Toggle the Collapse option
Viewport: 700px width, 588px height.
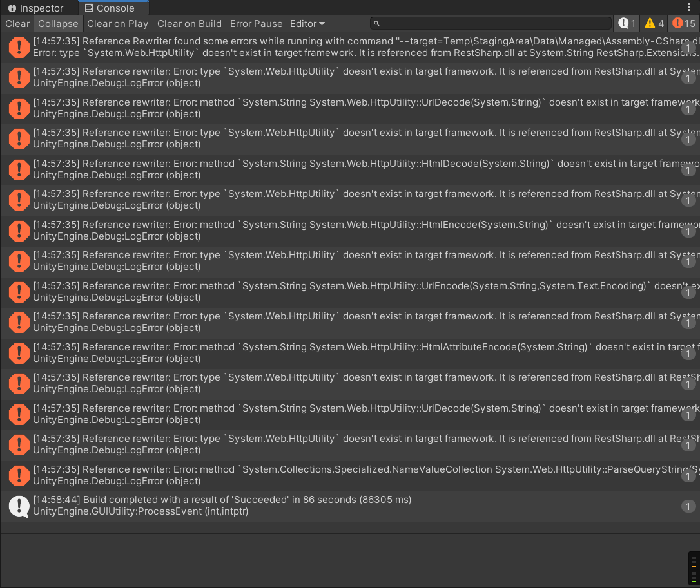[58, 23]
